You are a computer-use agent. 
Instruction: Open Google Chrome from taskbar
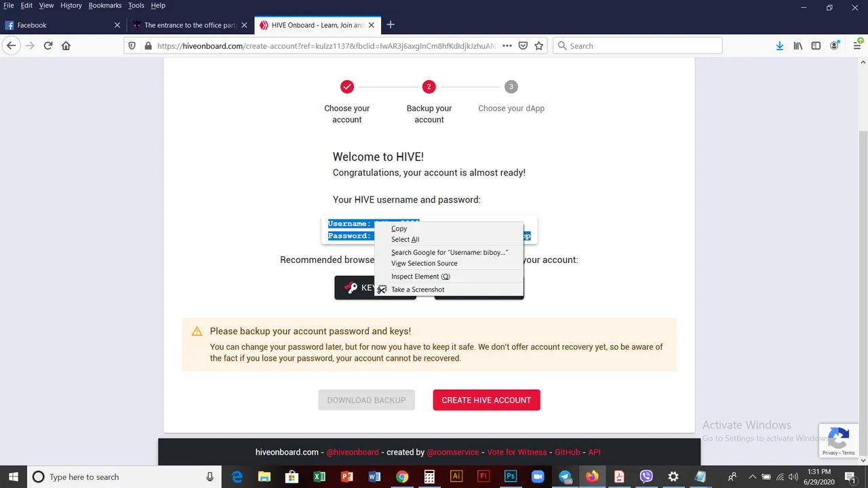coord(402,476)
